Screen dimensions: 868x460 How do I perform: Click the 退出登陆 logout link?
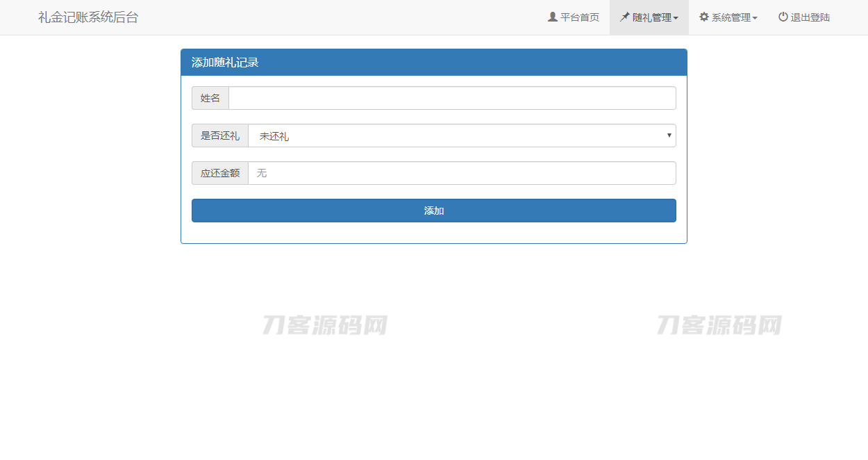point(810,17)
